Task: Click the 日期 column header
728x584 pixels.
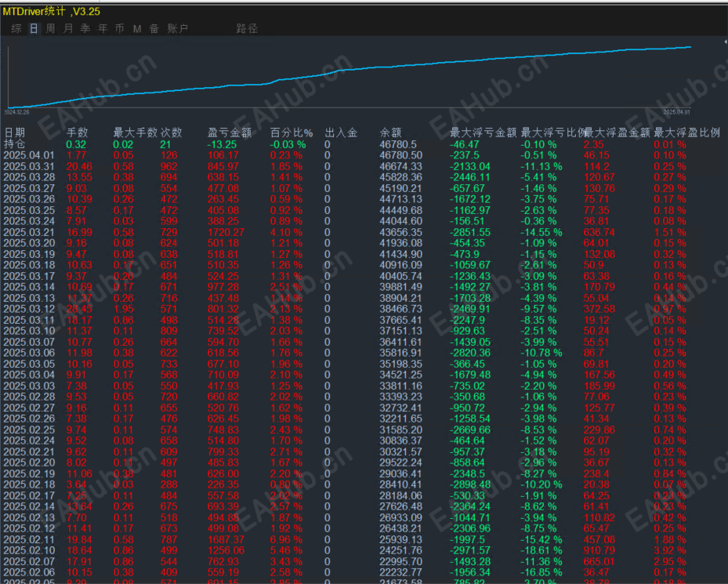Action: pos(14,133)
